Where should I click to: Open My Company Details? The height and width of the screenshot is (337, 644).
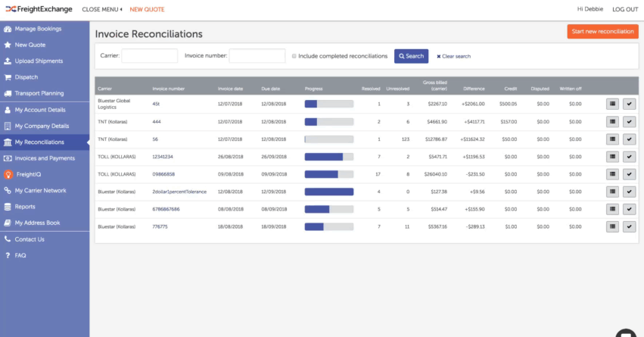pyautogui.click(x=45, y=126)
